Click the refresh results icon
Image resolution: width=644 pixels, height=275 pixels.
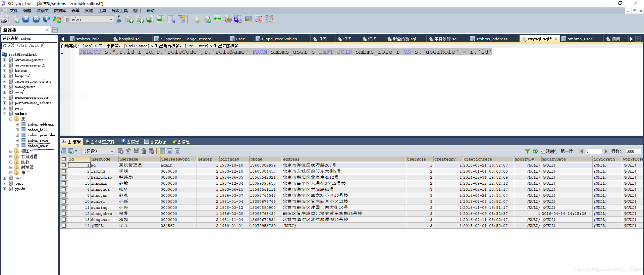point(535,151)
